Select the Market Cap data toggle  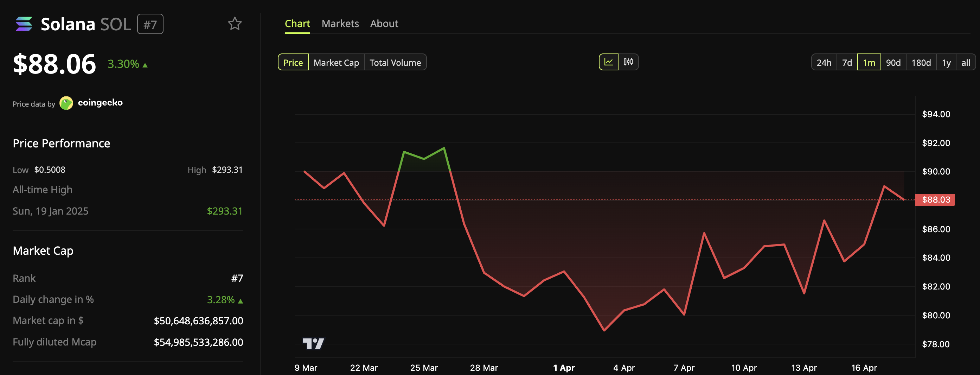[x=336, y=62]
